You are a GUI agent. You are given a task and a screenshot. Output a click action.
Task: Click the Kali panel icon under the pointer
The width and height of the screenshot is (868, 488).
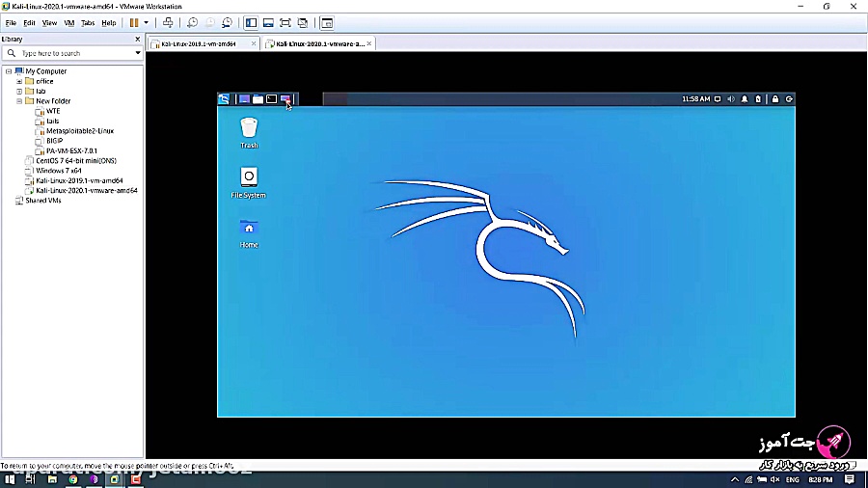[x=285, y=99]
